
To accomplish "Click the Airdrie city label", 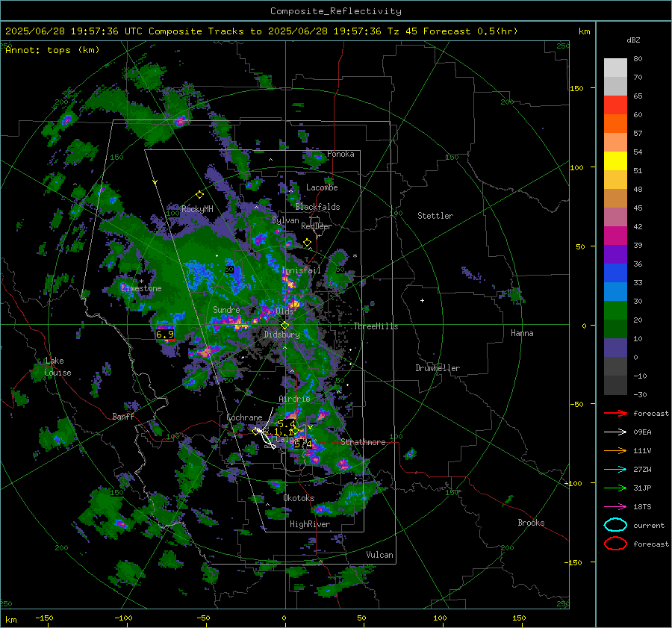I will click(294, 399).
